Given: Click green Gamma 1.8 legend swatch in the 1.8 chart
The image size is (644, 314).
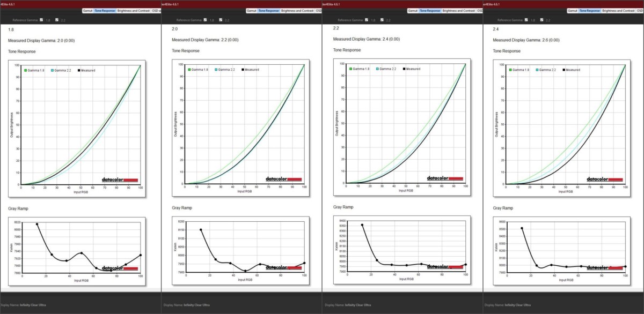Looking at the screenshot, I should click(x=26, y=70).
